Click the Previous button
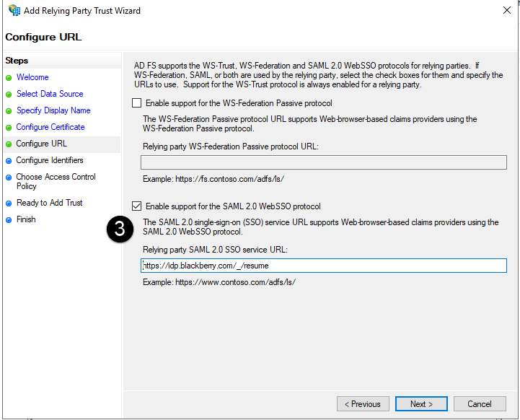 (363, 404)
